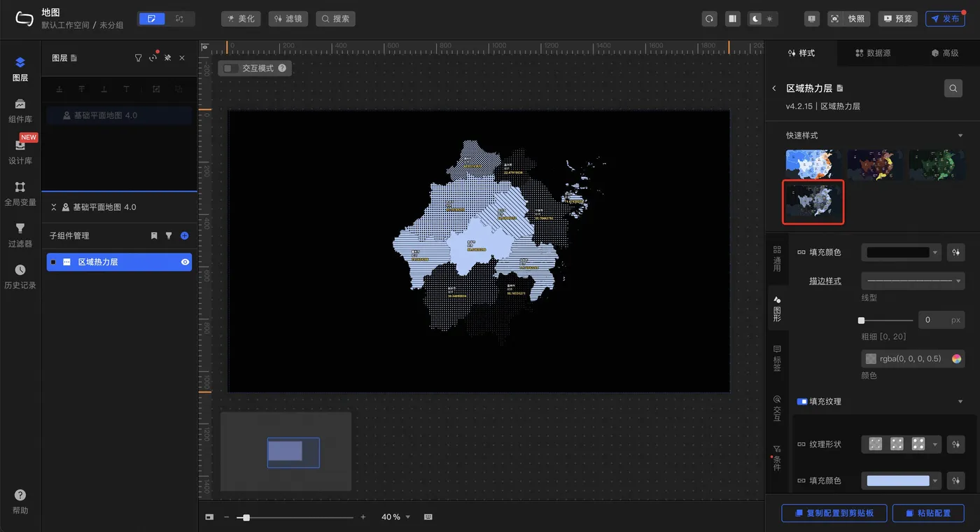Click the 粗细 px value input field
This screenshot has width=980, height=532.
(x=941, y=320)
